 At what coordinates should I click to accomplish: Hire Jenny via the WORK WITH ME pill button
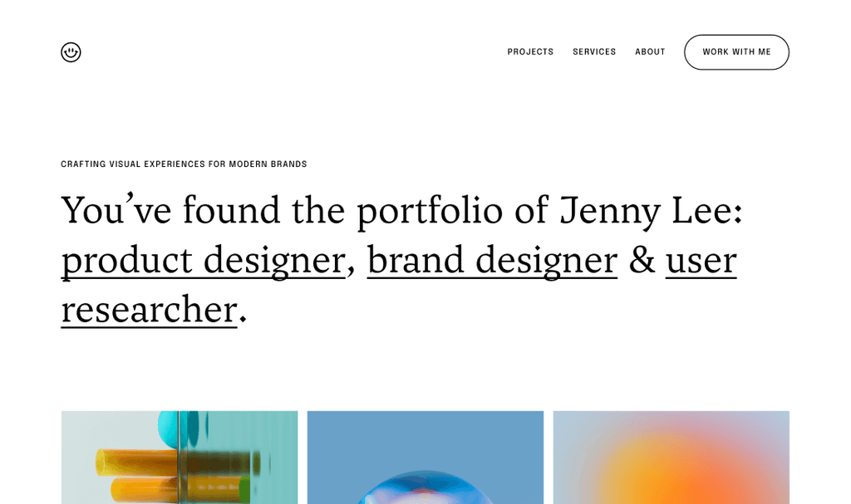(x=736, y=51)
